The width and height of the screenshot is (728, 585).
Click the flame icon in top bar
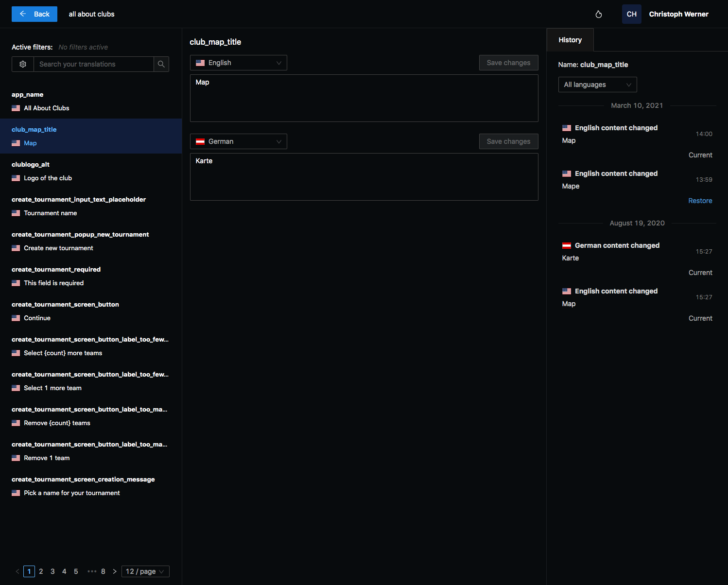[x=599, y=14]
